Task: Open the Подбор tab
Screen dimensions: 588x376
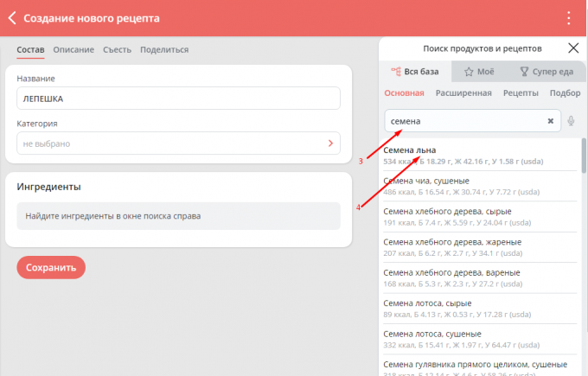Action: [x=565, y=93]
